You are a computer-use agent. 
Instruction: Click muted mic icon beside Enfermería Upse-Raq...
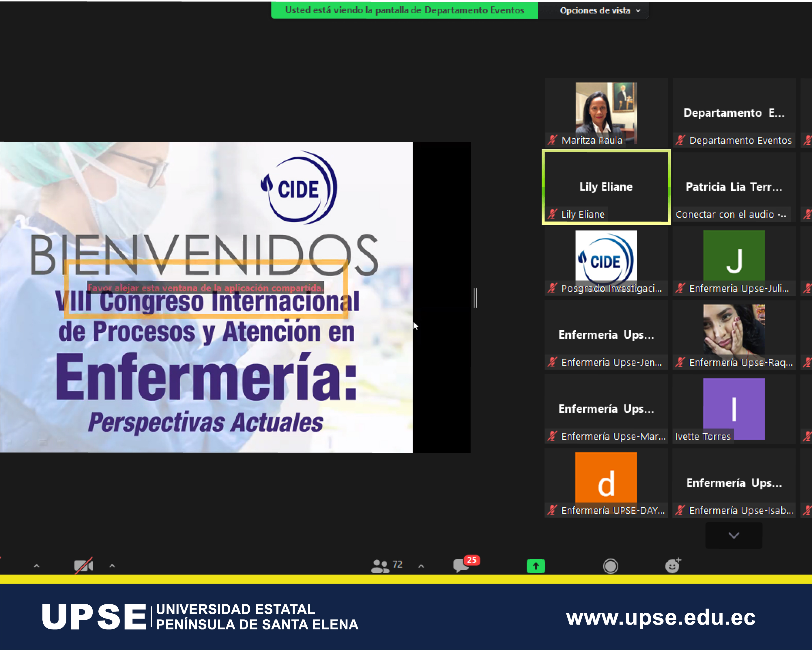680,362
